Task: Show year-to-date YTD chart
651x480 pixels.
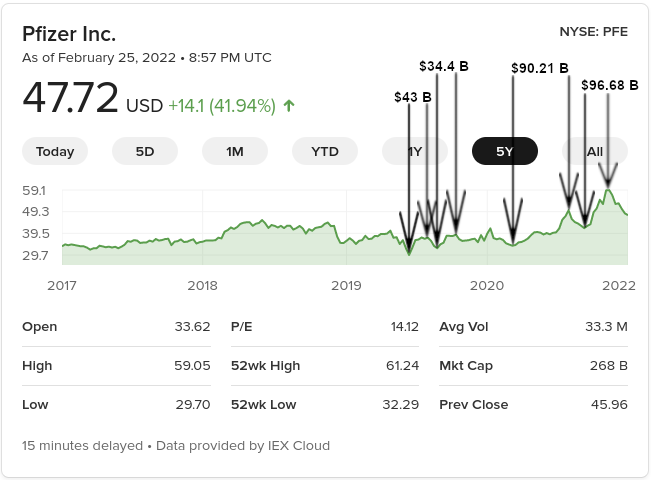Action: pos(325,151)
